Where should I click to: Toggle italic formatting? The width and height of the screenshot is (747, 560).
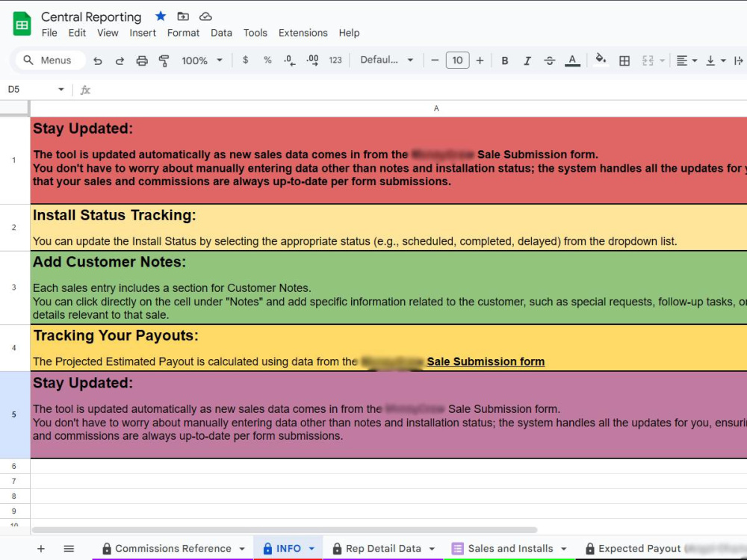point(527,60)
